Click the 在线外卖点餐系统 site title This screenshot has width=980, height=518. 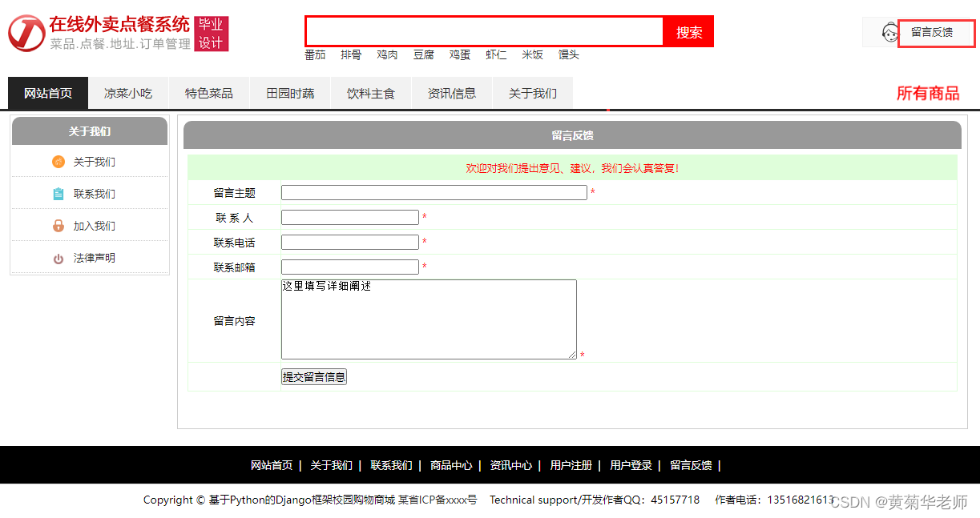click(119, 24)
